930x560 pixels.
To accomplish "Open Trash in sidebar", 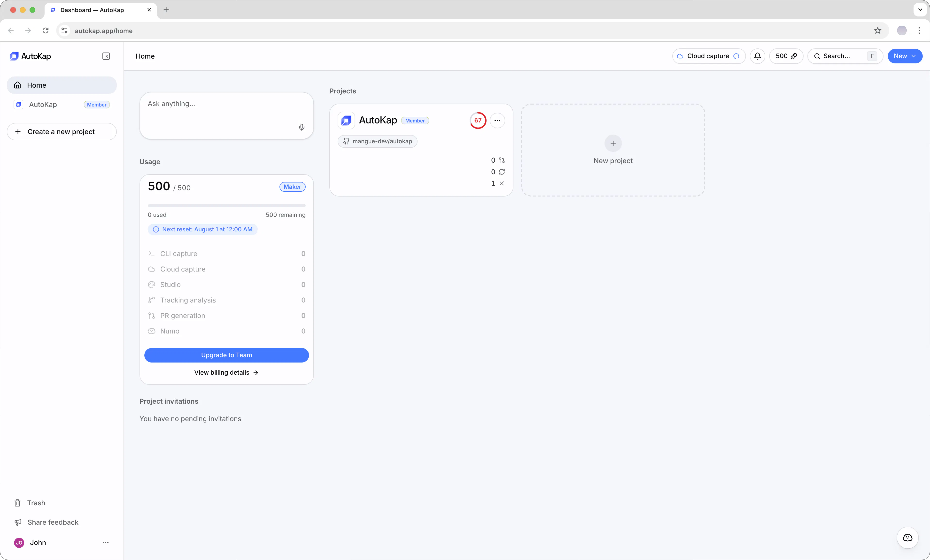I will 62,503.
